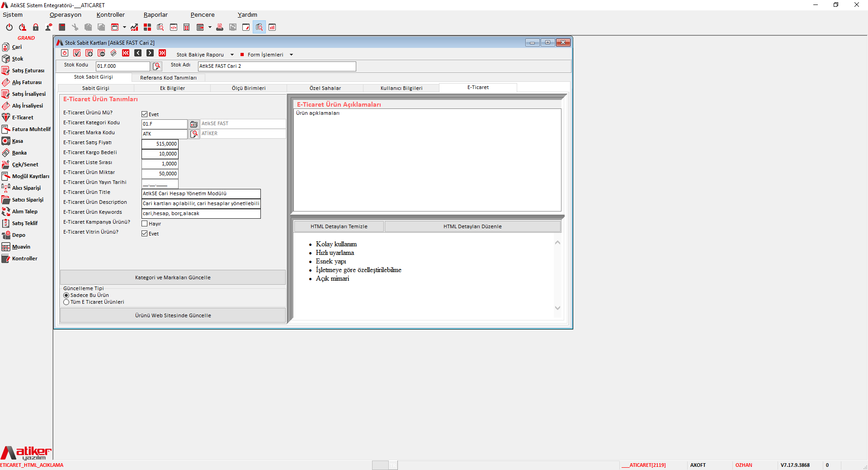
Task: Select Sadece Bu Ürün radio button
Action: tap(66, 296)
